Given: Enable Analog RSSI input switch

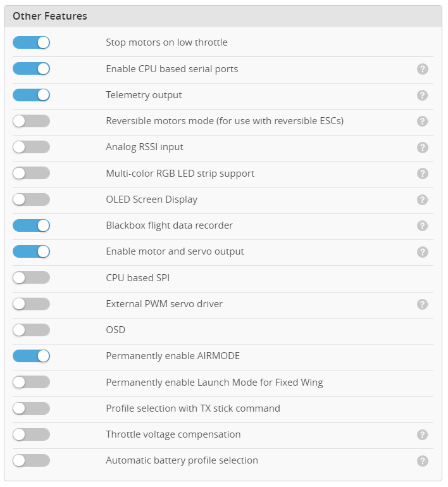Looking at the screenshot, I should click(x=31, y=147).
